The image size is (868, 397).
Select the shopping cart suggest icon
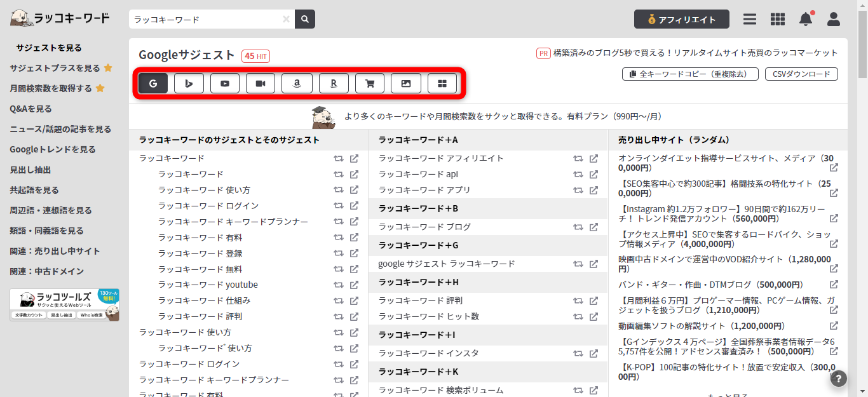(x=370, y=83)
